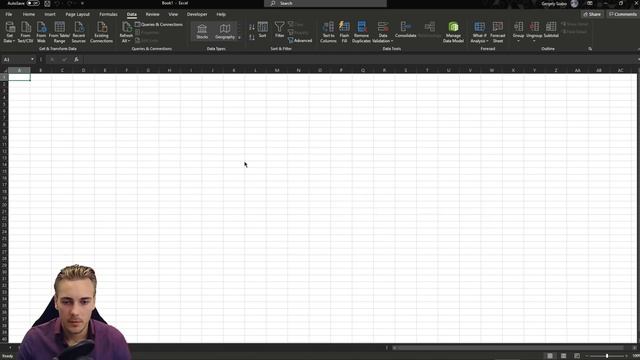Switch to Page Layout view
640x360 pixels.
[x=563, y=356]
